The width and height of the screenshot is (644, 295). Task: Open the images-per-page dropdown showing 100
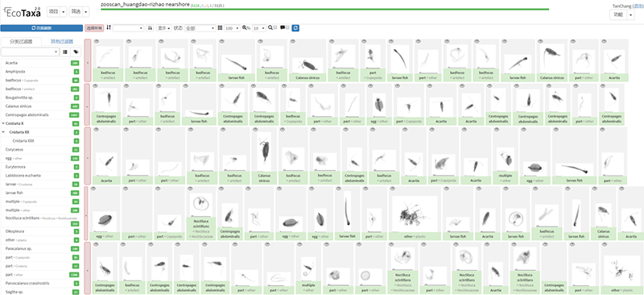[x=232, y=28]
